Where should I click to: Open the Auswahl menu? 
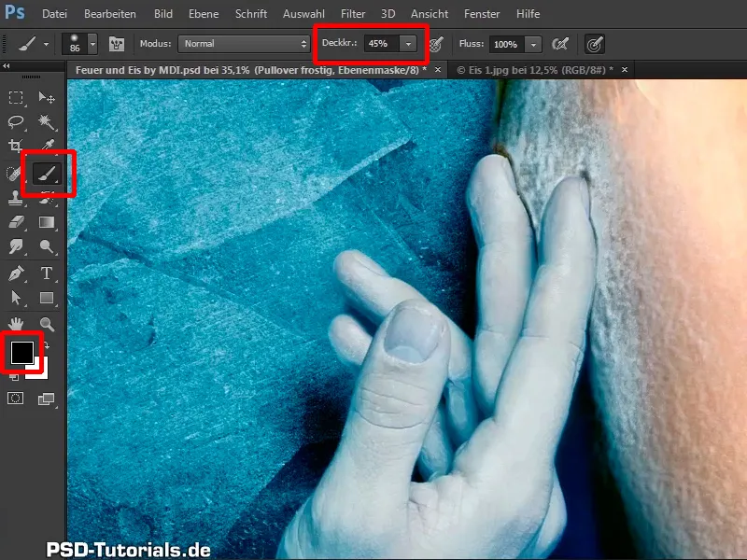(304, 14)
